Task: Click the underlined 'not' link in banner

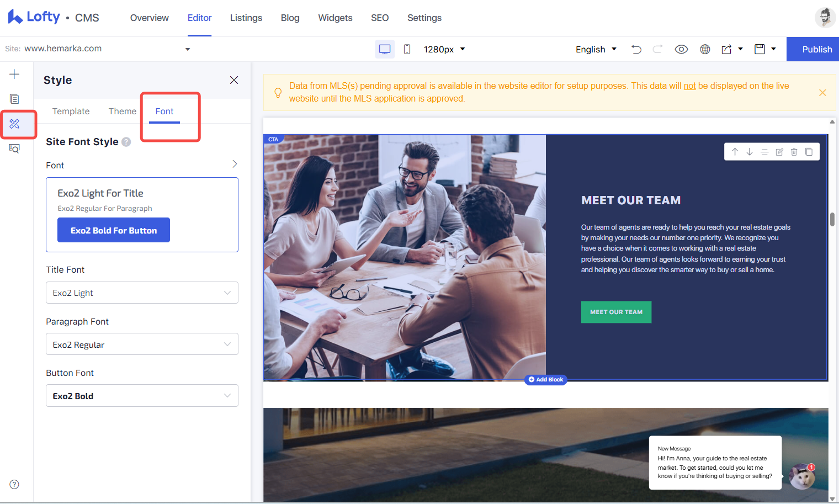Action: (x=689, y=86)
